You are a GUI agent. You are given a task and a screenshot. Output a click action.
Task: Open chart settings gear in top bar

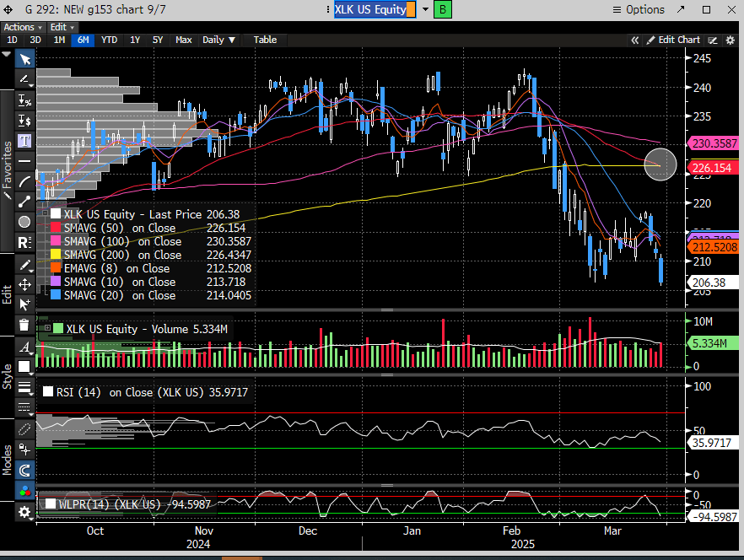pos(731,40)
